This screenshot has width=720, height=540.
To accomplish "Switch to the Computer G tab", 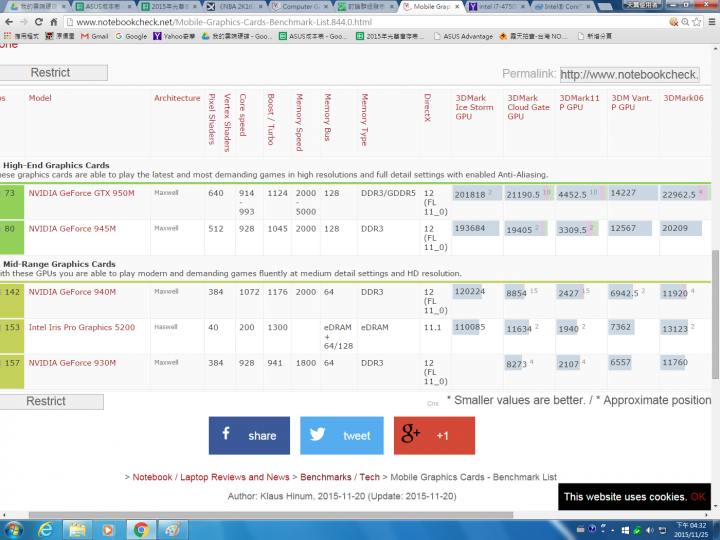I will pos(301,6).
